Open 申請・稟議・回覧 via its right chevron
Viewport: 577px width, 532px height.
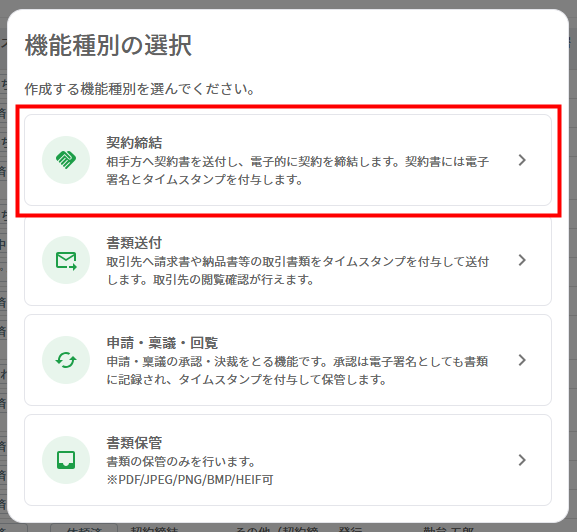pyautogui.click(x=522, y=360)
